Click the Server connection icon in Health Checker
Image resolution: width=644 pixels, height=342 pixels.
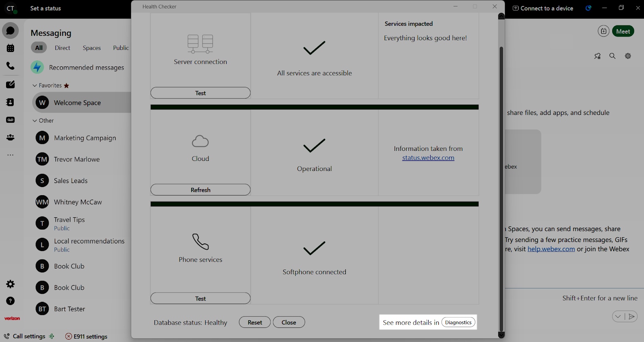pyautogui.click(x=200, y=44)
